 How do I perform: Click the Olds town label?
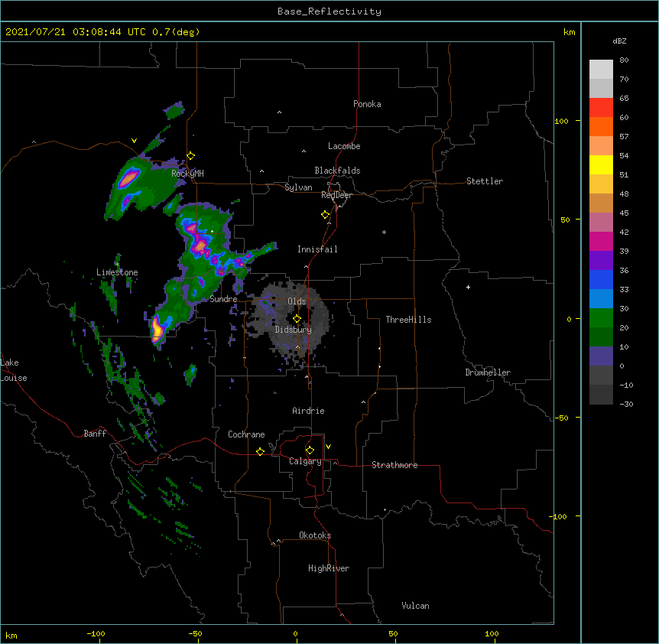[297, 301]
